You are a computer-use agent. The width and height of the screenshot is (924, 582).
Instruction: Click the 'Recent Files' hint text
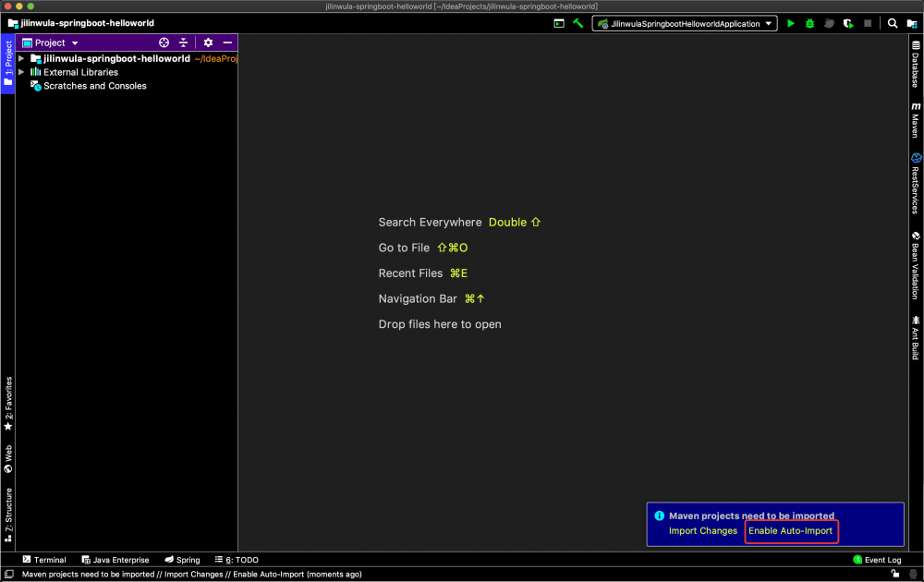point(410,273)
